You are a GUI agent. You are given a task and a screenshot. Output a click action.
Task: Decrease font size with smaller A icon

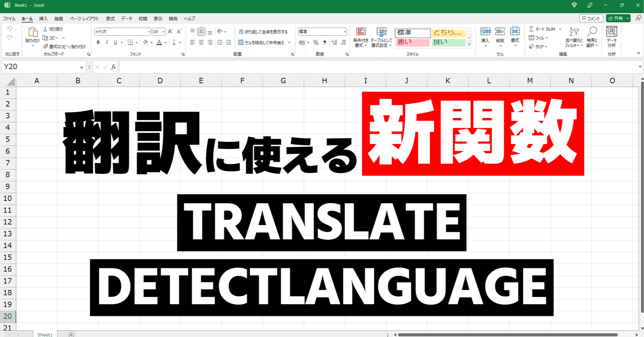pos(179,32)
